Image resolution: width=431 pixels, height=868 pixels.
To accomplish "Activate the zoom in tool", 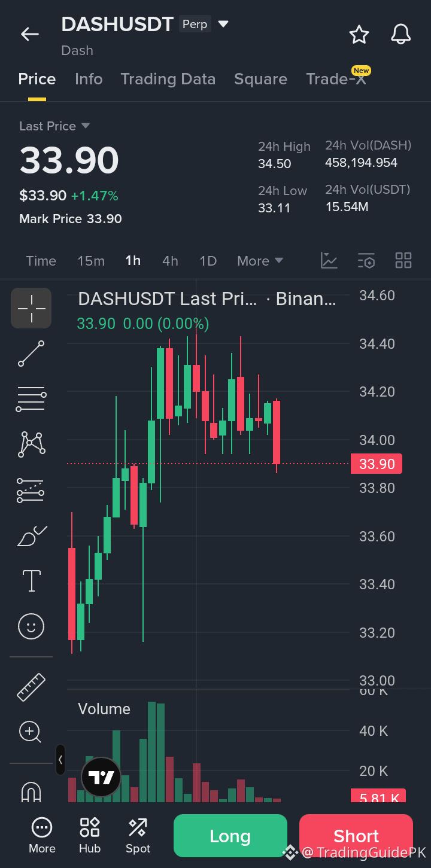I will click(x=31, y=732).
